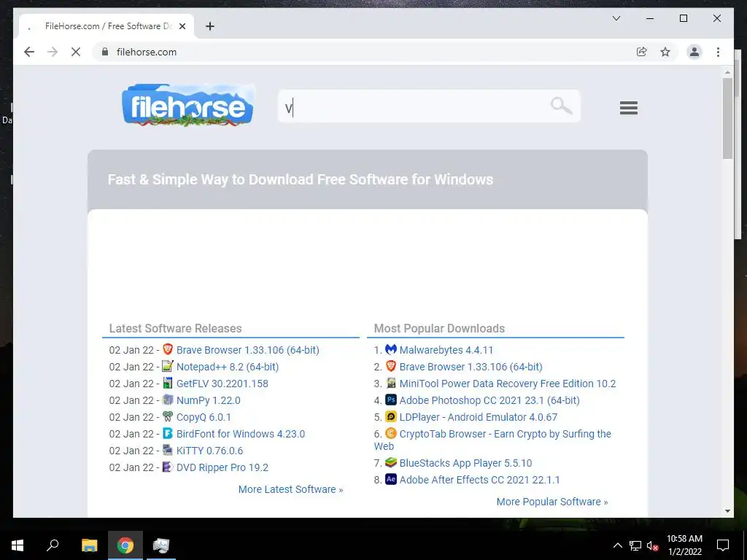
Task: Bookmark this page with the star icon
Action: [x=665, y=52]
